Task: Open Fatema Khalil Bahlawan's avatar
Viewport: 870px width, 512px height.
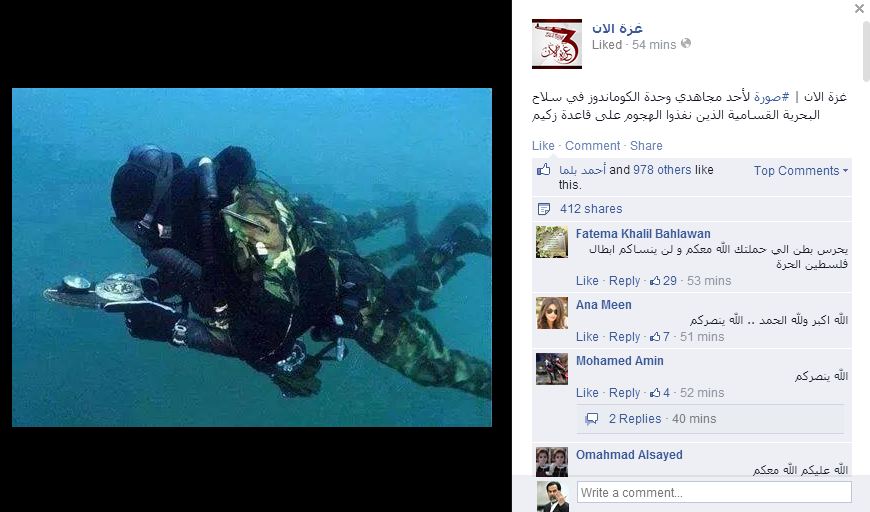Action: pos(552,242)
